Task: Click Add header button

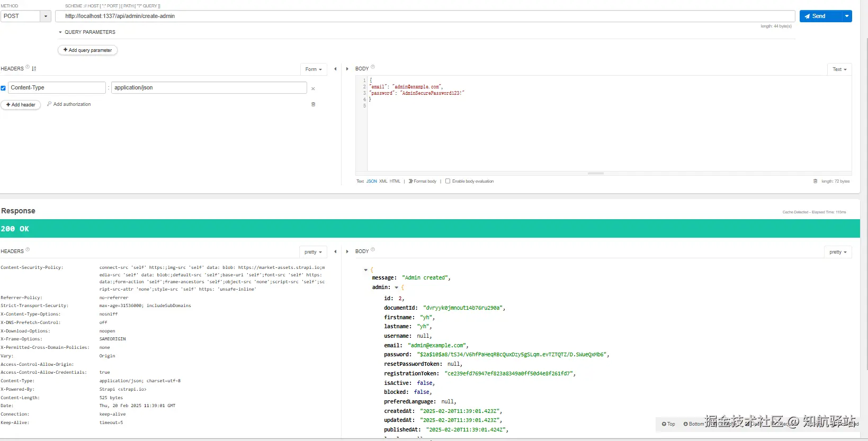Action: point(21,105)
